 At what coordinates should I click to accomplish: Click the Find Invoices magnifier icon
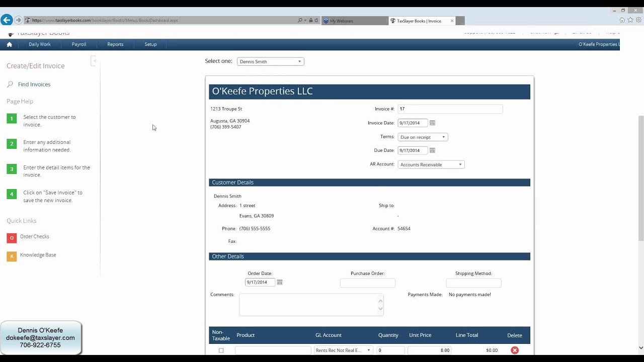(x=10, y=84)
